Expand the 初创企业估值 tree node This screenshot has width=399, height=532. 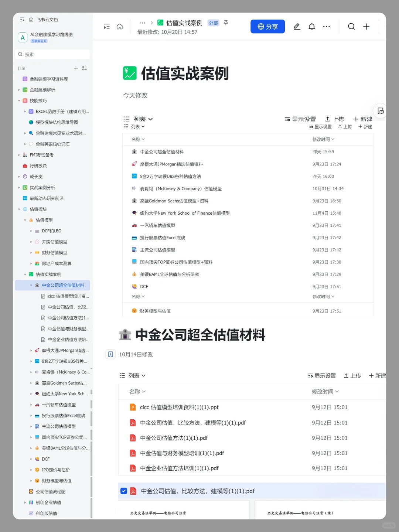(x=25, y=502)
